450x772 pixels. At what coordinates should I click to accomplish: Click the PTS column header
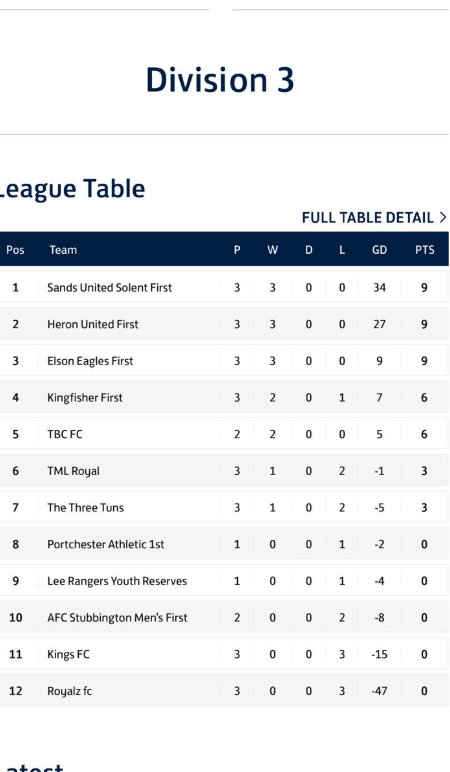424,250
